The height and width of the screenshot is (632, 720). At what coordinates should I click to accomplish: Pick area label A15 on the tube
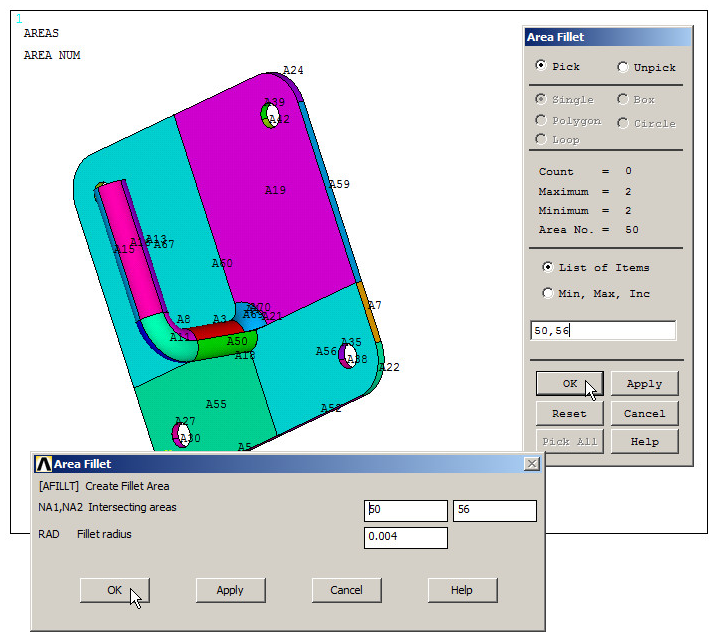click(x=124, y=249)
